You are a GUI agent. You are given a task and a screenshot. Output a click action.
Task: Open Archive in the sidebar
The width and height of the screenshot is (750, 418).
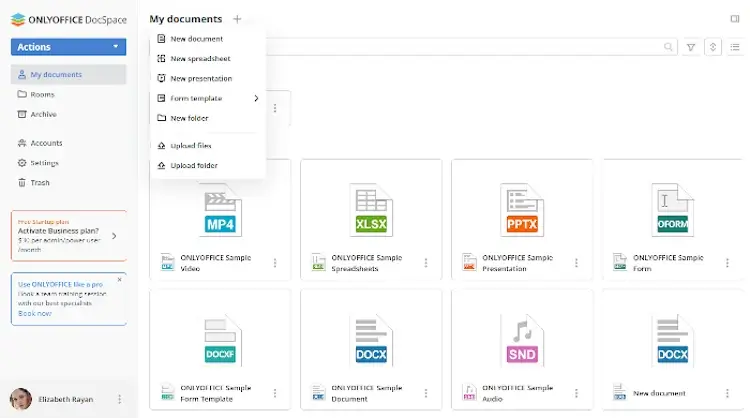tap(68, 114)
